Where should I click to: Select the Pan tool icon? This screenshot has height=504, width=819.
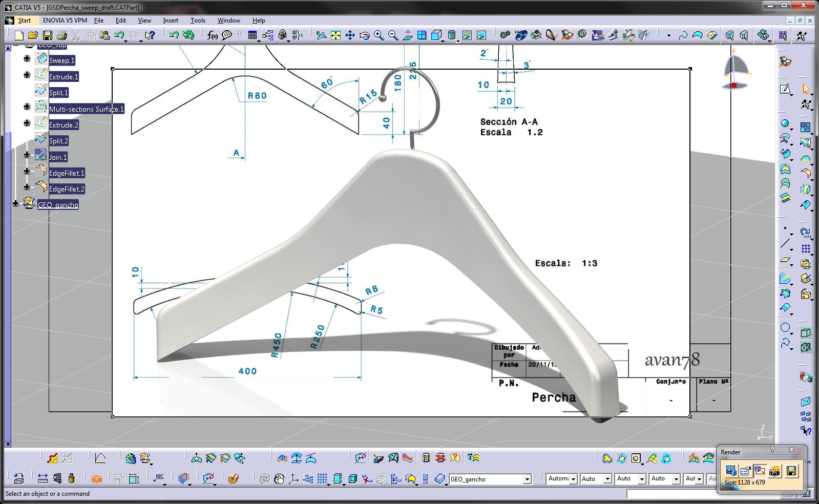(350, 35)
